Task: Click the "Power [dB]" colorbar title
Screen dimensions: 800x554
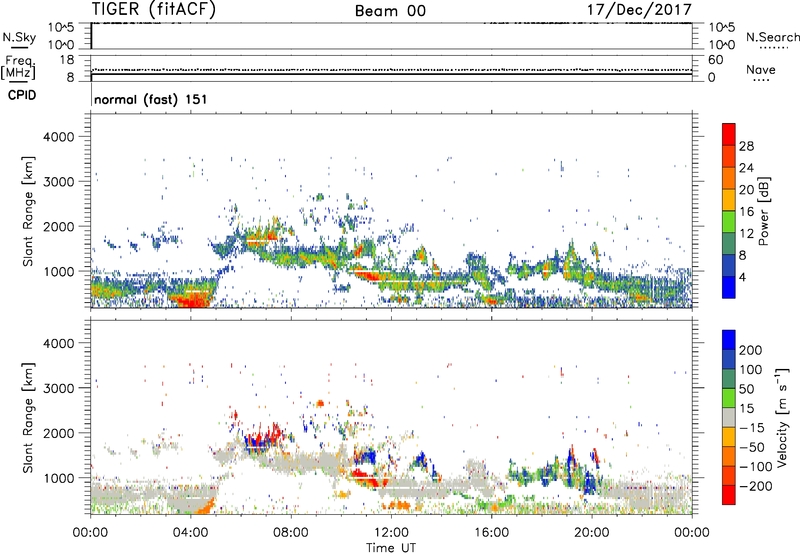Action: [764, 211]
